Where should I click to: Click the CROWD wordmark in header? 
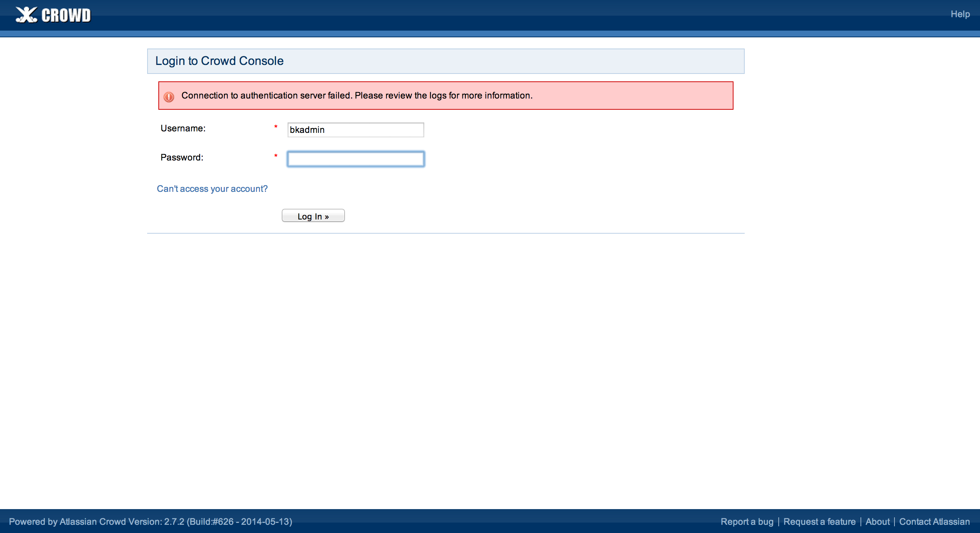pyautogui.click(x=66, y=16)
